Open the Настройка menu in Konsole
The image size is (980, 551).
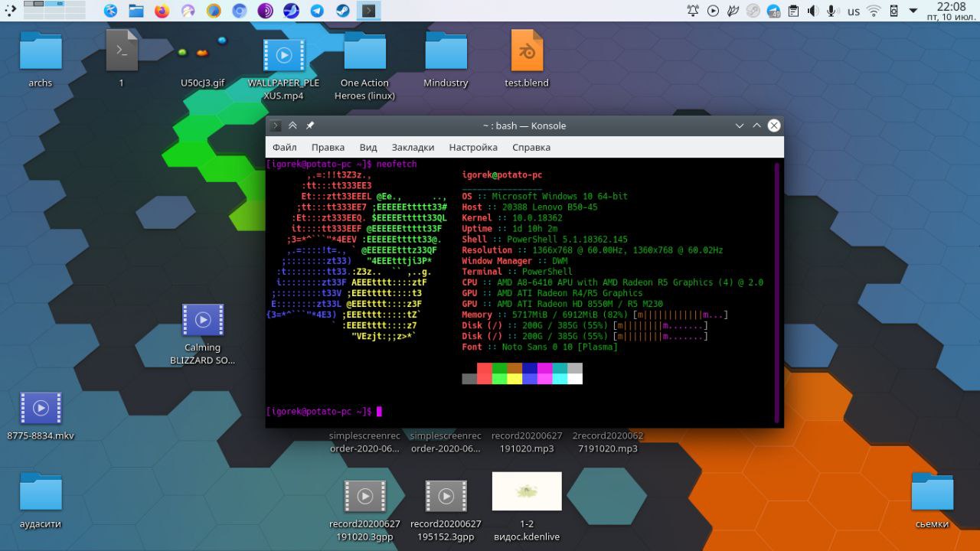(473, 147)
